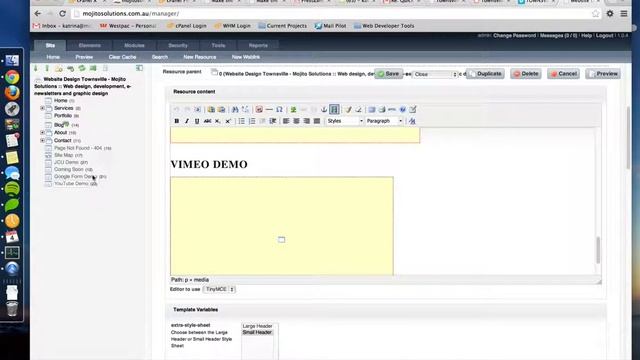This screenshot has width=640, height=360.
Task: Open Trash in the dock
Action: (x=12, y=309)
